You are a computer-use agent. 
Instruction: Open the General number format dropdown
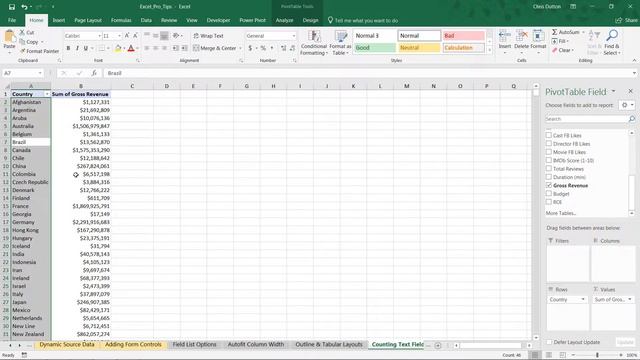coord(293,36)
